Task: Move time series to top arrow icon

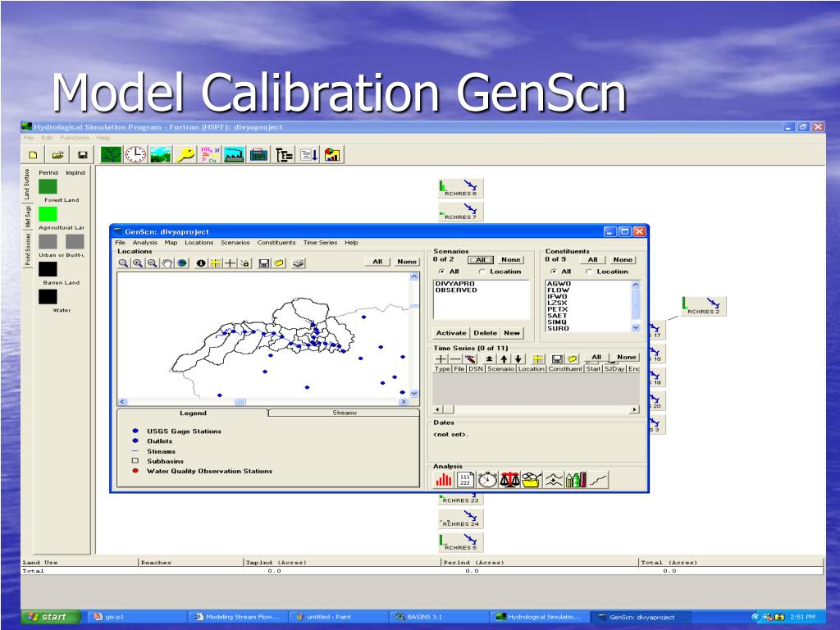Action: coord(489,359)
